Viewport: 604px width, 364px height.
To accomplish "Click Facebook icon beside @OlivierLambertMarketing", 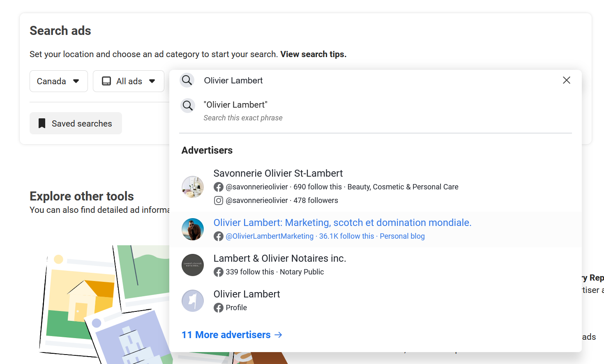I will pos(219,236).
